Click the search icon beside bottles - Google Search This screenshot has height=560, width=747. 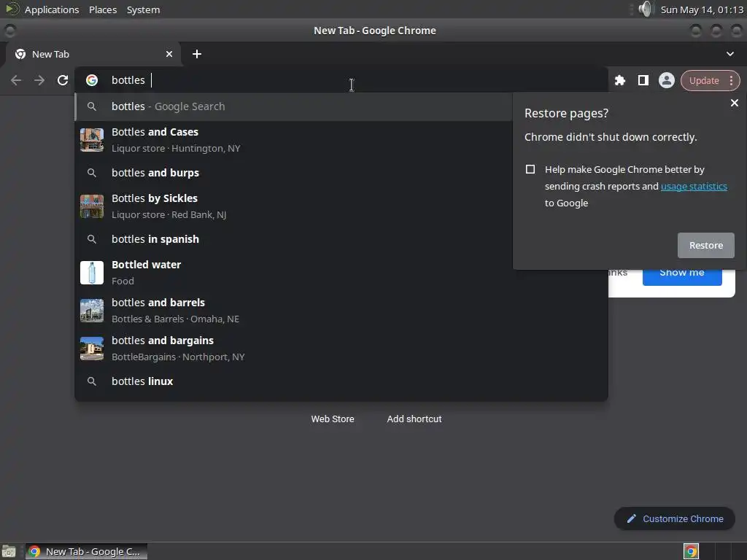[x=92, y=106]
